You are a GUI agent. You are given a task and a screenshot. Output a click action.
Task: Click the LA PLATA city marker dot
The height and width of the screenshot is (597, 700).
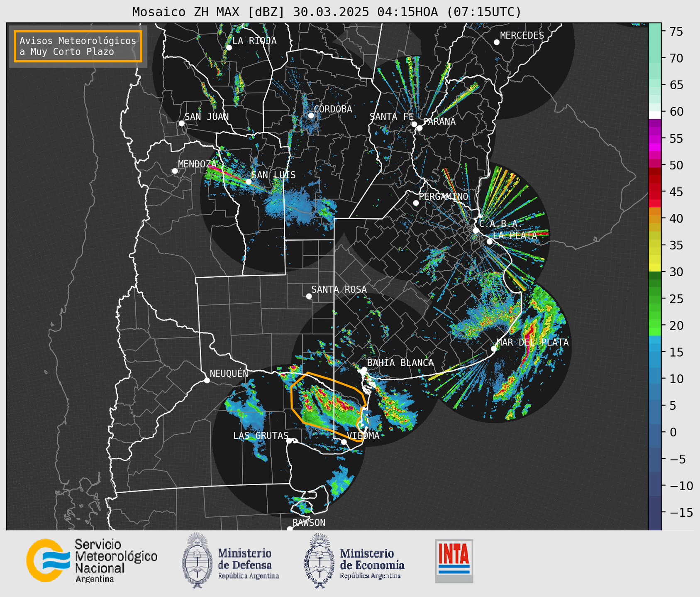click(x=490, y=242)
